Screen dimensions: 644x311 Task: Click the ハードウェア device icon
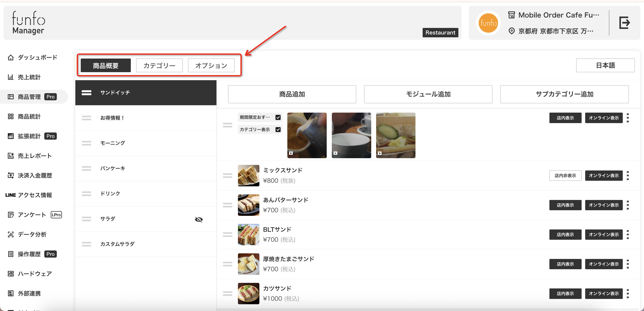point(11,274)
